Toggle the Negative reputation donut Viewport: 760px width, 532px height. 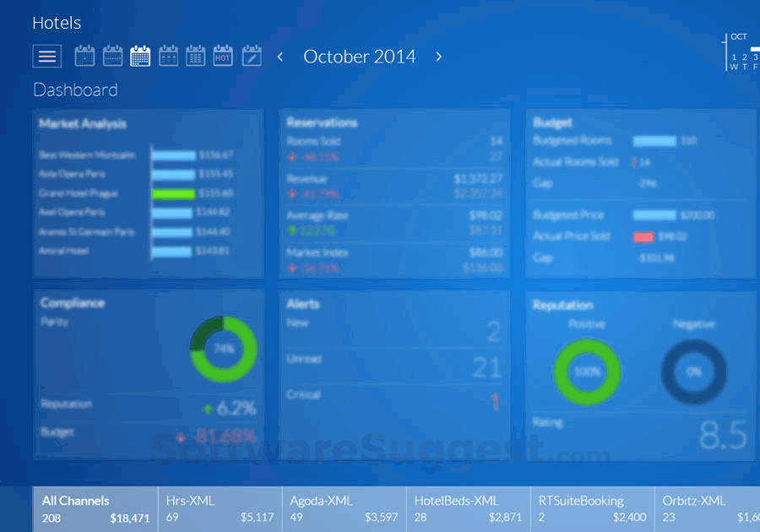(697, 372)
